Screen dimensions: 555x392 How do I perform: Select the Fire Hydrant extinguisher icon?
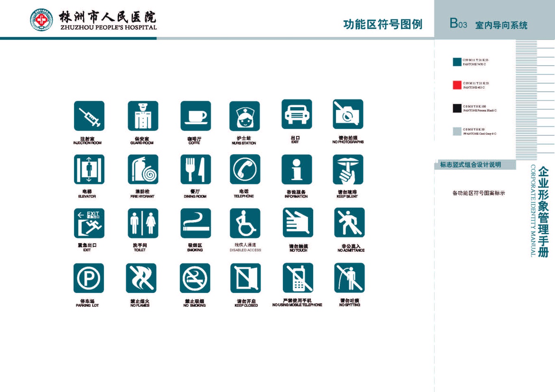143,169
